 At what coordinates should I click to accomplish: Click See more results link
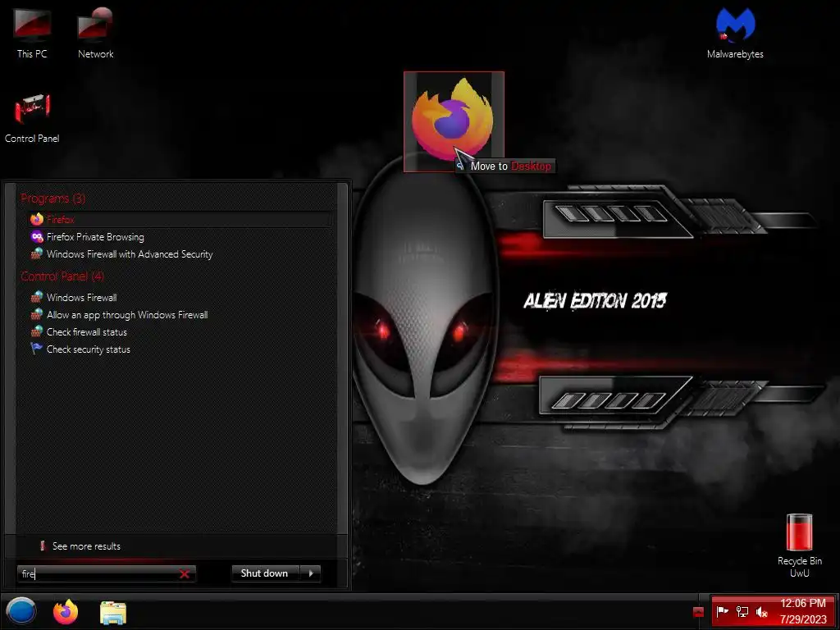point(86,546)
